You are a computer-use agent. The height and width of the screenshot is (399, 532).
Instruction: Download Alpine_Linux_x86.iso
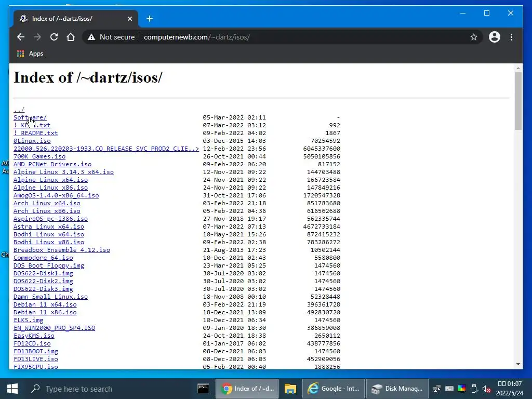coord(50,188)
